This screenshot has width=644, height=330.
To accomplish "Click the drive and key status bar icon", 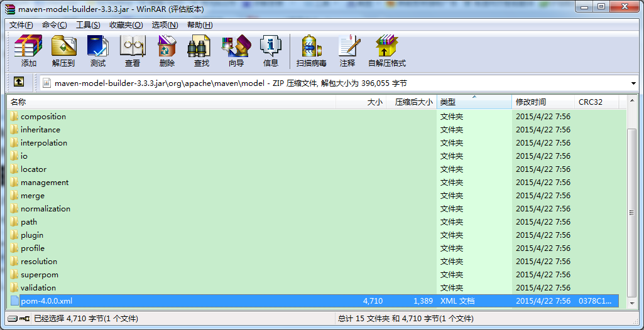I will pos(18,318).
